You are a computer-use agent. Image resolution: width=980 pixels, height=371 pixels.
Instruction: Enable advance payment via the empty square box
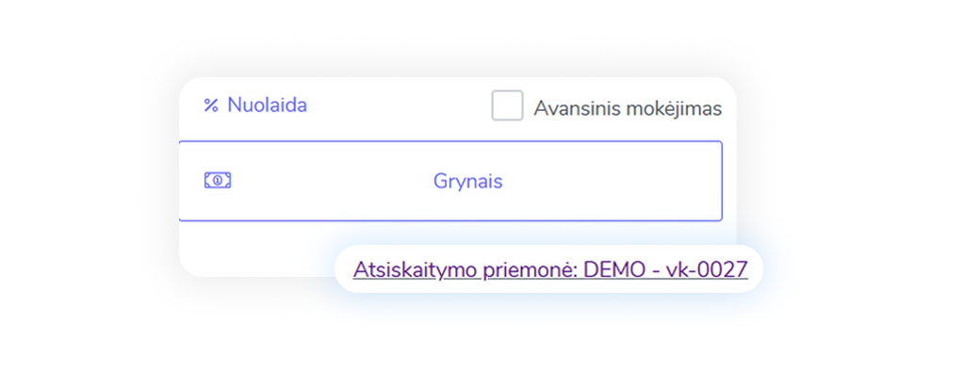pos(507,105)
